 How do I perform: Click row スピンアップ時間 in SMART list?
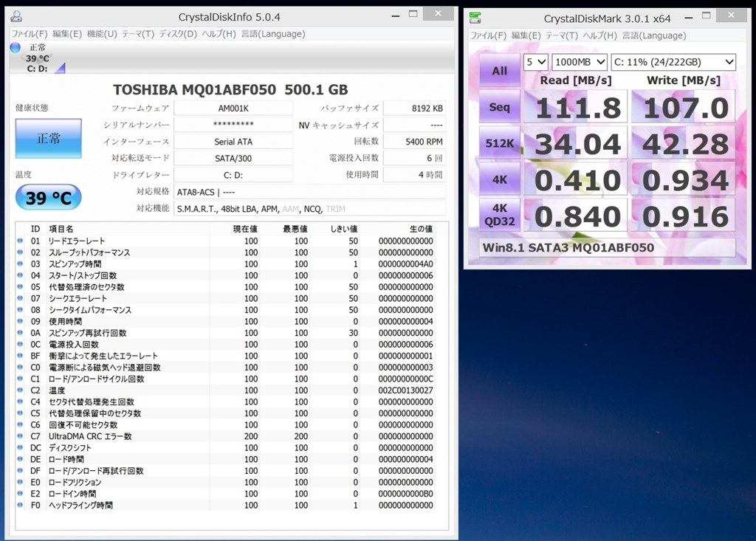click(225, 263)
